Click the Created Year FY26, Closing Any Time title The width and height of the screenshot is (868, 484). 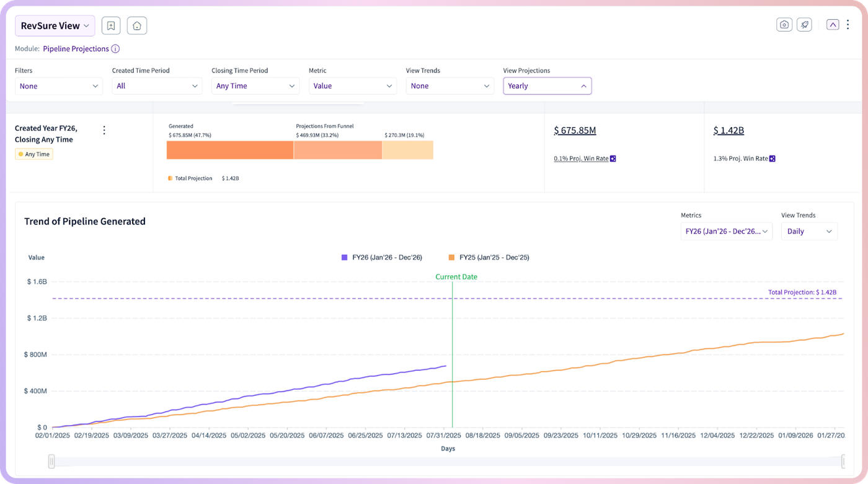45,134
